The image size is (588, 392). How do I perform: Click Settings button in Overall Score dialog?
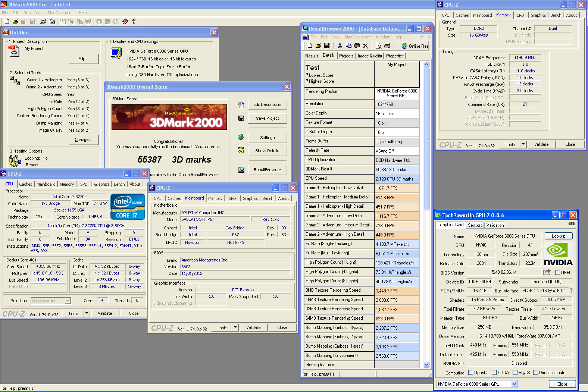click(267, 138)
